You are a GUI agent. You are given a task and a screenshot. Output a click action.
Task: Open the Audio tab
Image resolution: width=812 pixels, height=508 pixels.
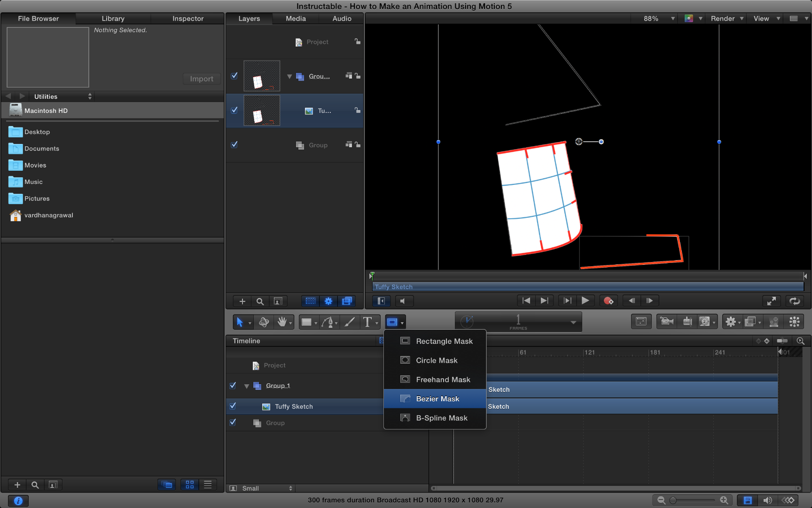pos(342,18)
